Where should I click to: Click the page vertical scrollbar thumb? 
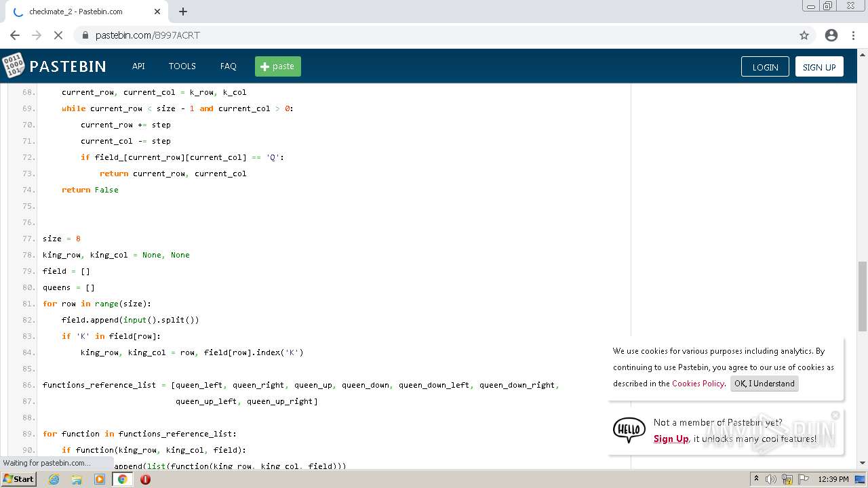863,296
